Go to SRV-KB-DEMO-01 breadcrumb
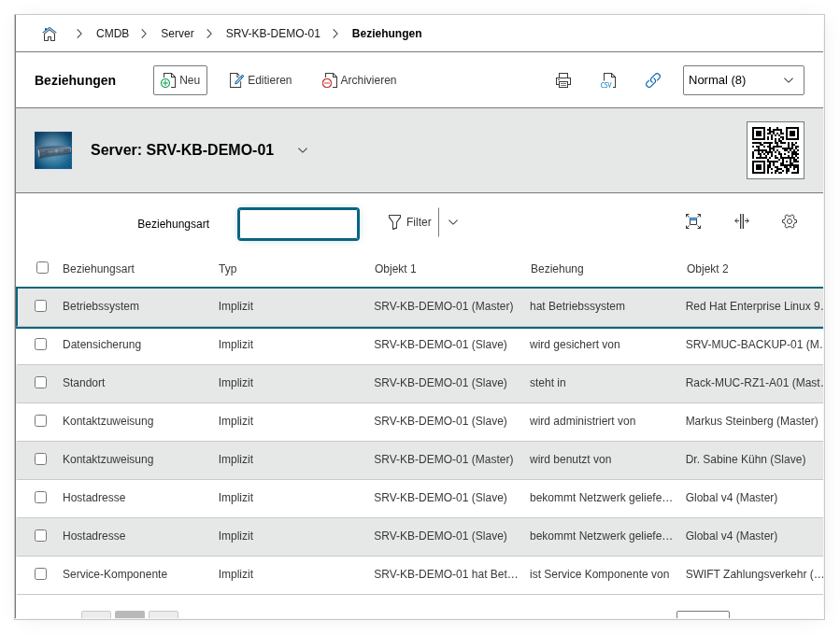The height and width of the screenshot is (635, 840). [x=273, y=34]
